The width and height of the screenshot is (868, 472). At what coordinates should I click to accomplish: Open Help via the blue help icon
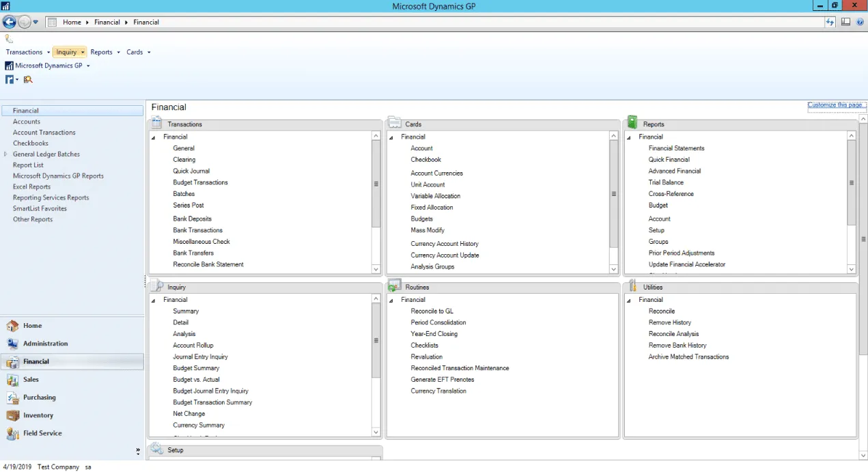click(x=859, y=22)
